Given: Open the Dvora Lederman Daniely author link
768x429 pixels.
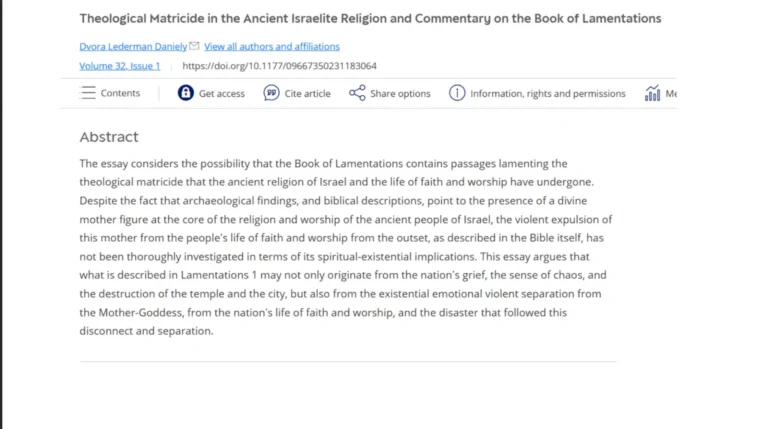Looking at the screenshot, I should coord(133,46).
